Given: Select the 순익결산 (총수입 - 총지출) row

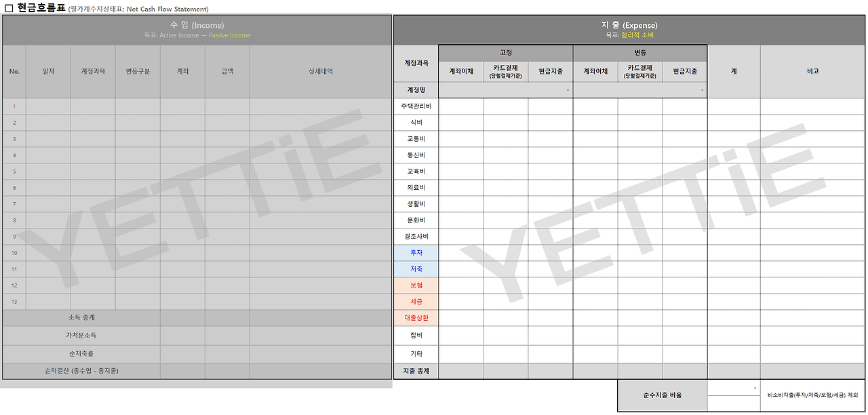Looking at the screenshot, I should pyautogui.click(x=81, y=372).
